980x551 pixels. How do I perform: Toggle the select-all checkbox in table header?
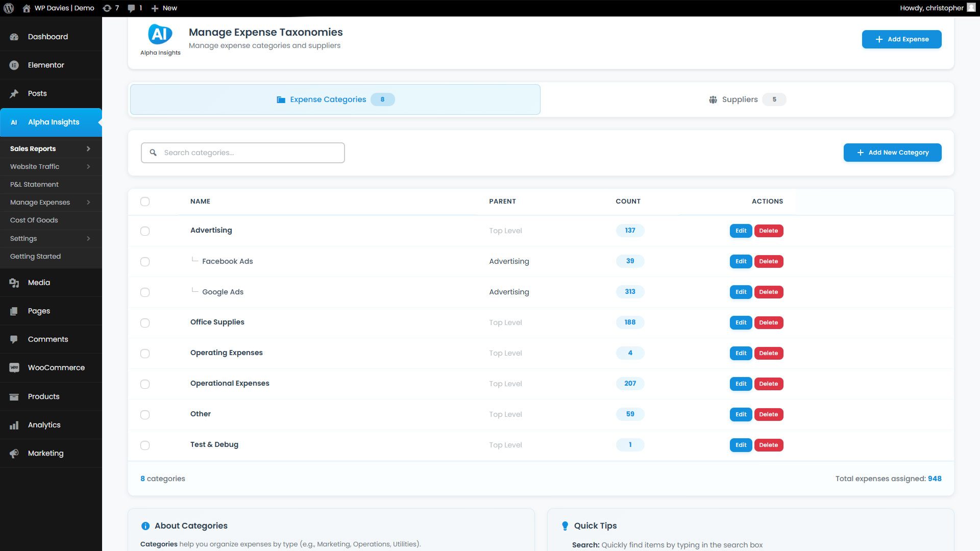click(145, 202)
